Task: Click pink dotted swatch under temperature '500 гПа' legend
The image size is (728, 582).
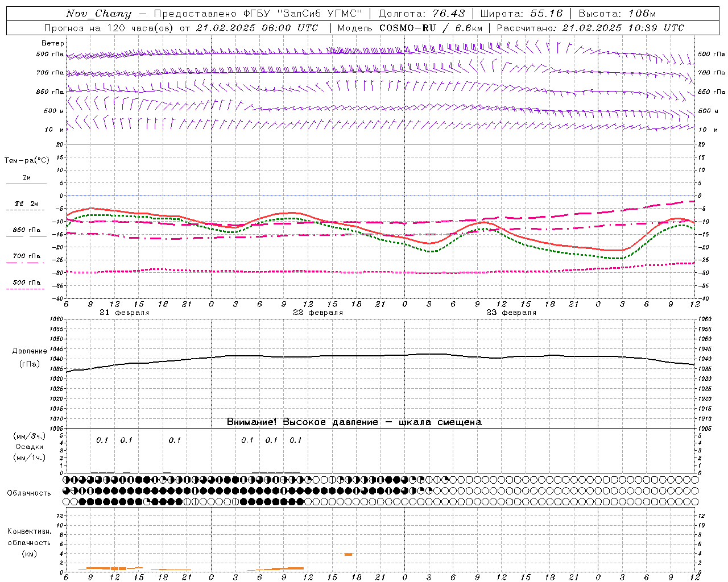Action: pos(25,289)
